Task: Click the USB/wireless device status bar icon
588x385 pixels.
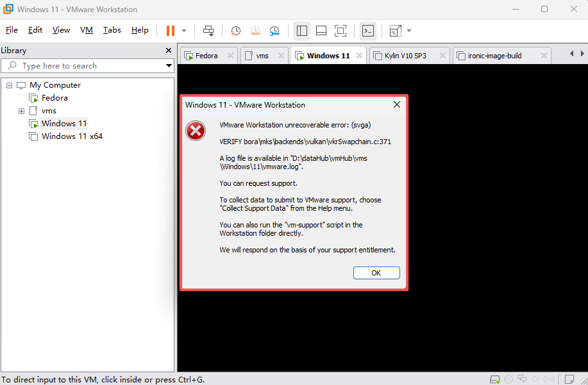Action: click(549, 379)
